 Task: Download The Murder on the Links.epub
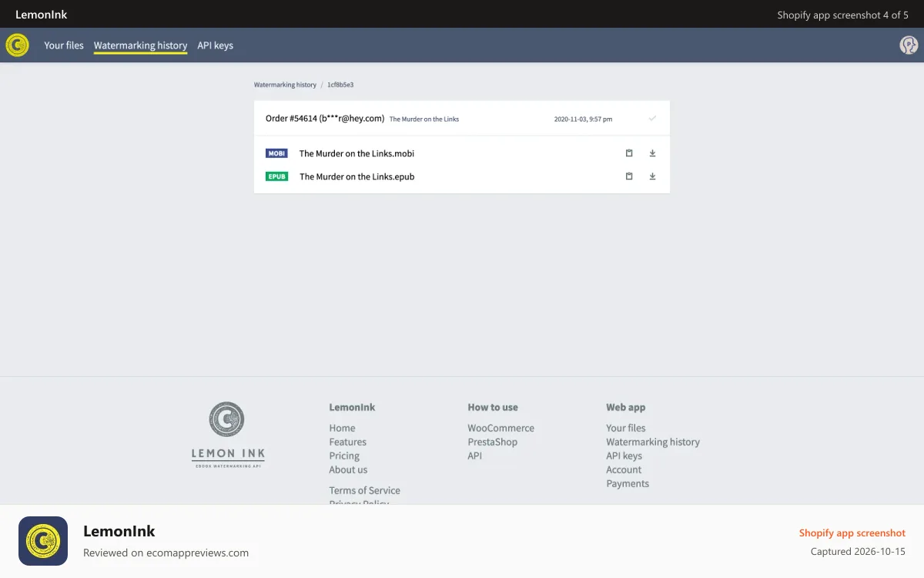click(x=652, y=176)
